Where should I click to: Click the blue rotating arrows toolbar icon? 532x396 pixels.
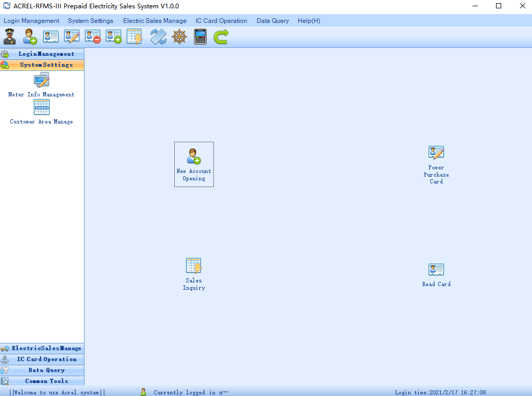click(x=159, y=37)
